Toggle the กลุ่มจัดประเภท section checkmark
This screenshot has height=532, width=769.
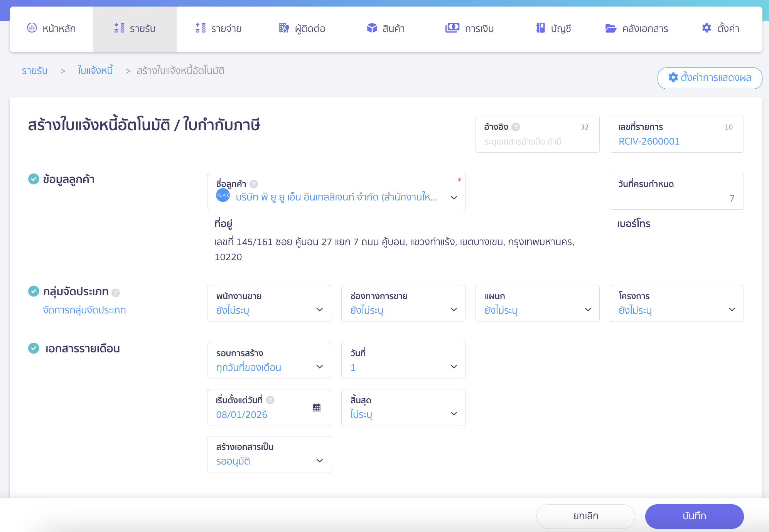coord(33,291)
